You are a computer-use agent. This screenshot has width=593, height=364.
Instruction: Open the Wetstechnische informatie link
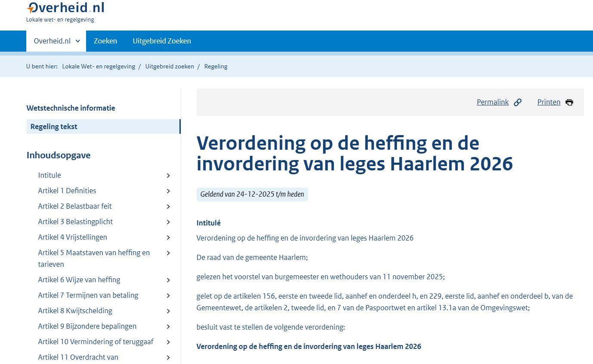[x=71, y=108]
